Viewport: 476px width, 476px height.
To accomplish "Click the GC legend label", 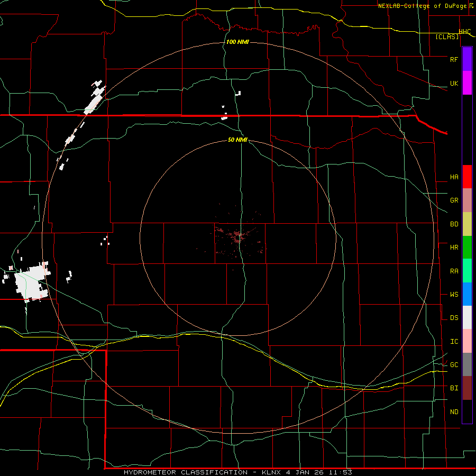I will coord(454,365).
